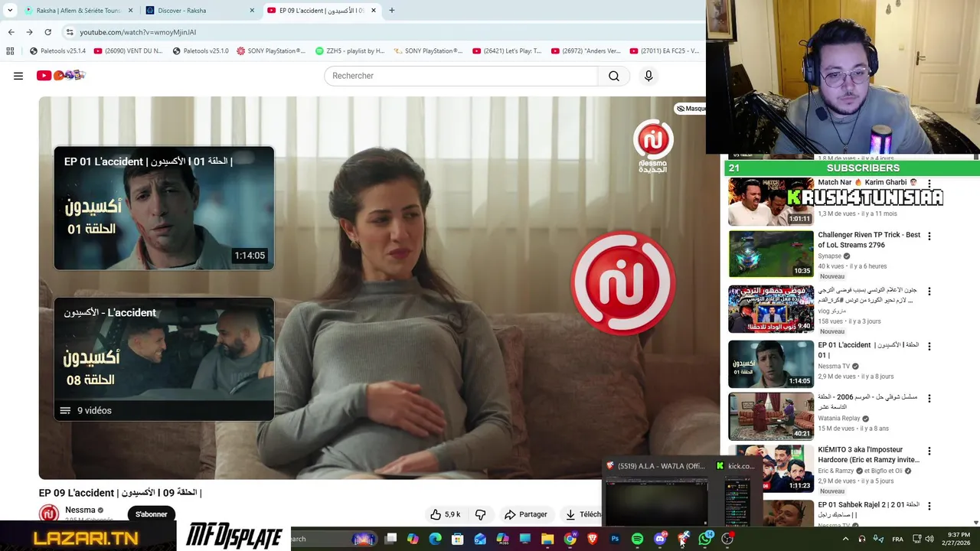The image size is (980, 551).
Task: Open the 9 vidéos playlist card
Action: pyautogui.click(x=164, y=359)
